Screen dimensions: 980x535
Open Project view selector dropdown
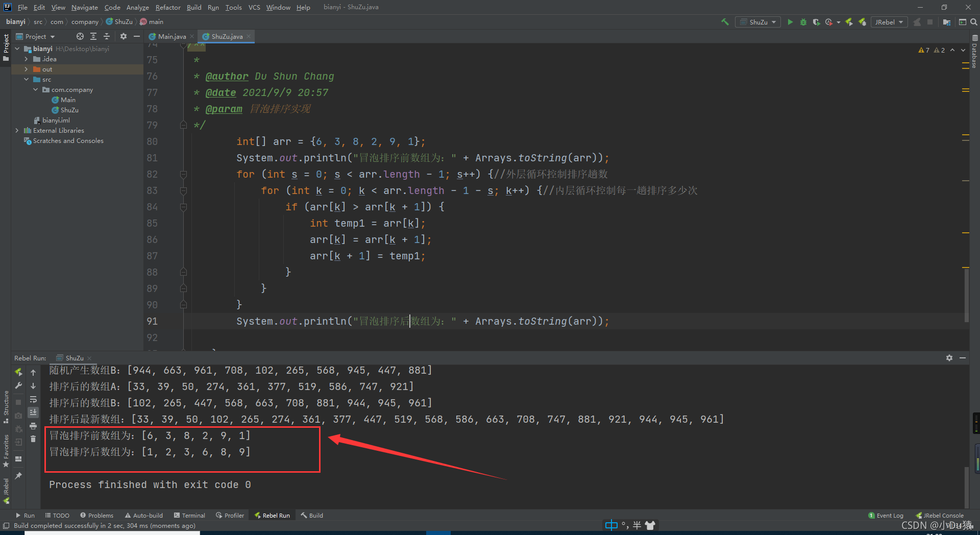coord(36,36)
